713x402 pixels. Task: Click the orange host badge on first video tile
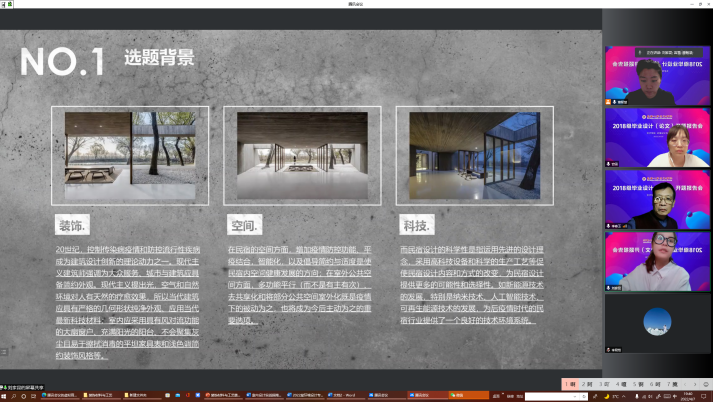(x=608, y=102)
